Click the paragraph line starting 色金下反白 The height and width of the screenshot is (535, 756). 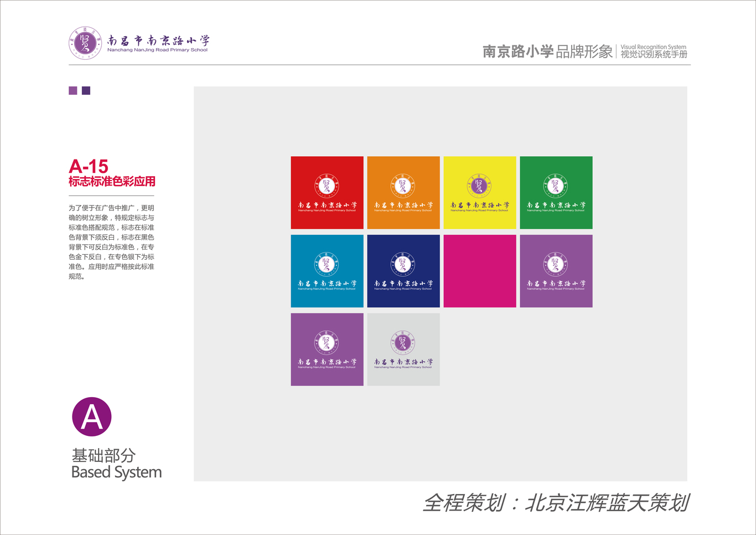111,257
